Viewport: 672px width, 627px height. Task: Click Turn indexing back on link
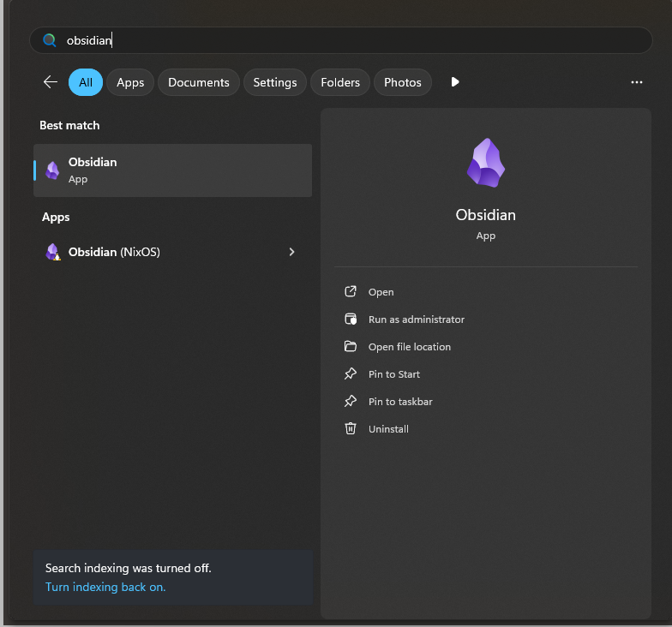click(x=105, y=587)
